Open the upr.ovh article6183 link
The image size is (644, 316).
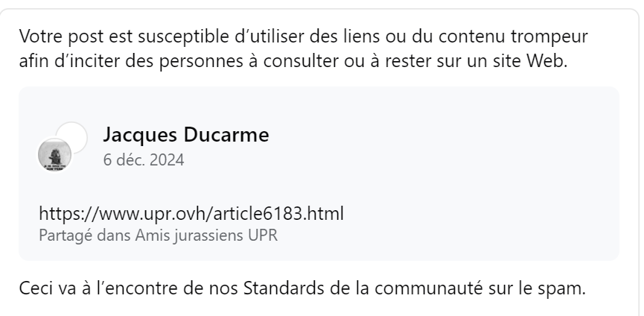tap(191, 214)
